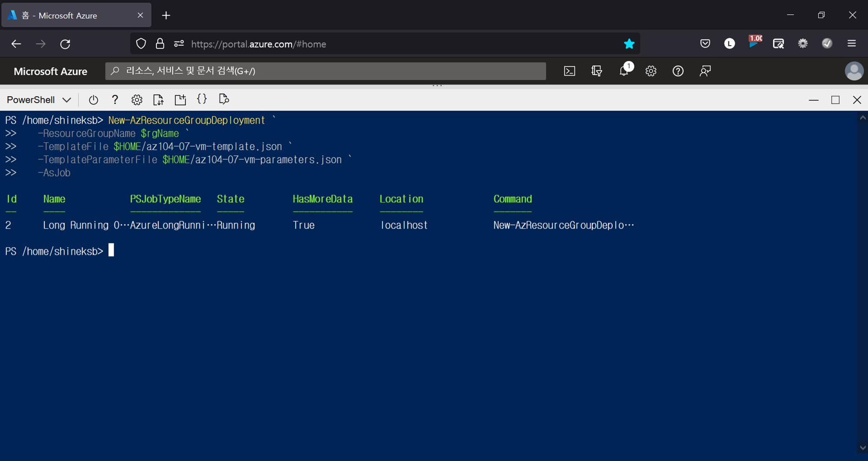This screenshot has width=868, height=461.
Task: Open Cloud Shell help question mark
Action: click(115, 100)
